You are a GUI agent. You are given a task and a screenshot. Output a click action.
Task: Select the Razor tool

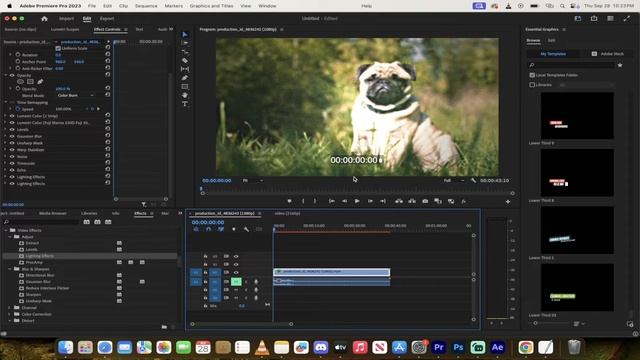coord(185,60)
